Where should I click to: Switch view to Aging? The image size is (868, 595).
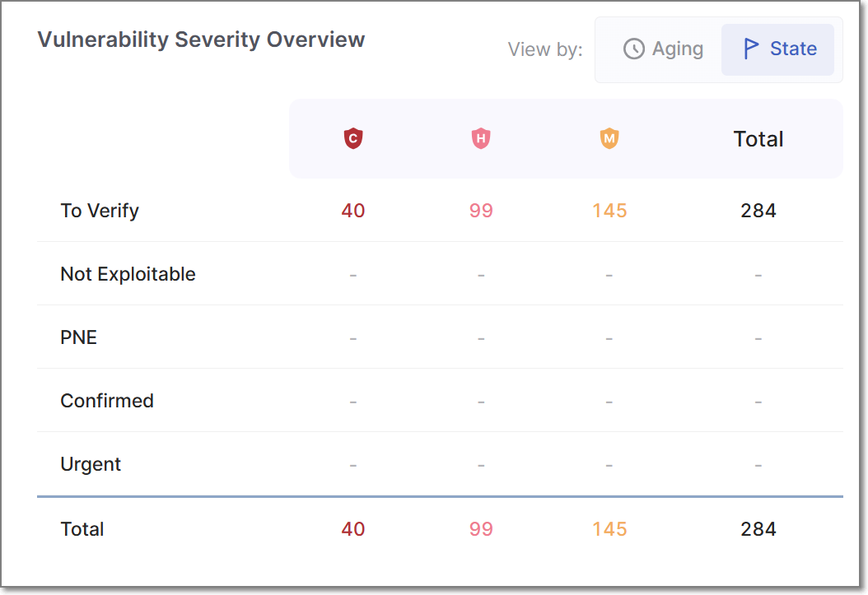click(x=663, y=49)
